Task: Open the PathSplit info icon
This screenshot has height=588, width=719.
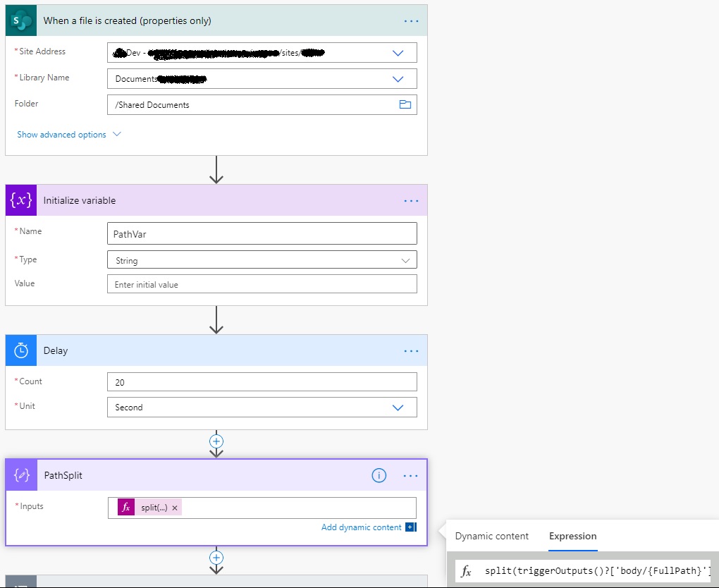Action: (x=379, y=475)
